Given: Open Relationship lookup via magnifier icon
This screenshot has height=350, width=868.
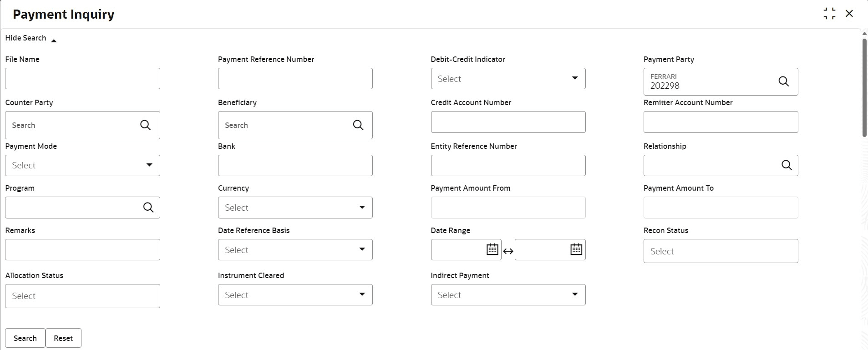Looking at the screenshot, I should pos(787,165).
